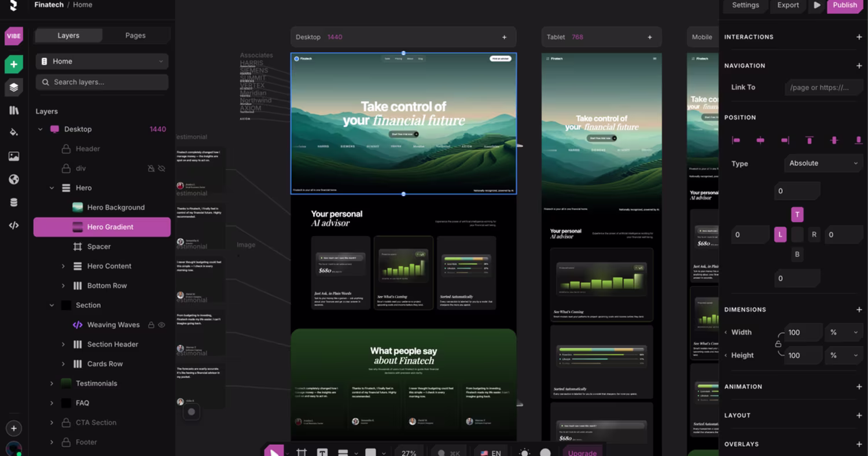
Task: Toggle visibility eye on Weaving Waves layer
Action: [161, 325]
